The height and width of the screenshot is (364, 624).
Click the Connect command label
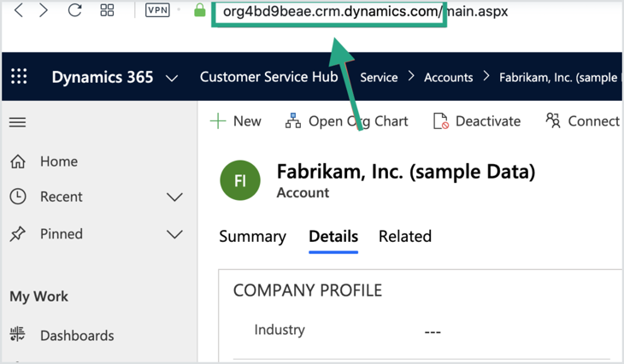click(593, 121)
